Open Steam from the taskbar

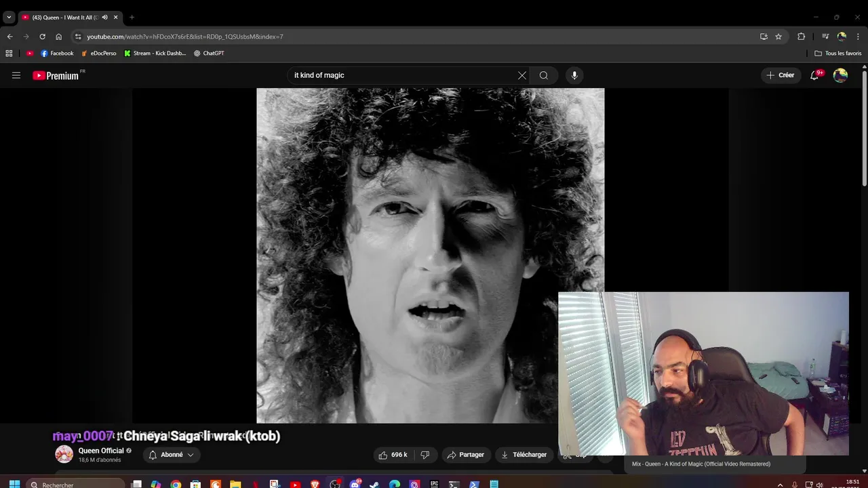coord(374,485)
